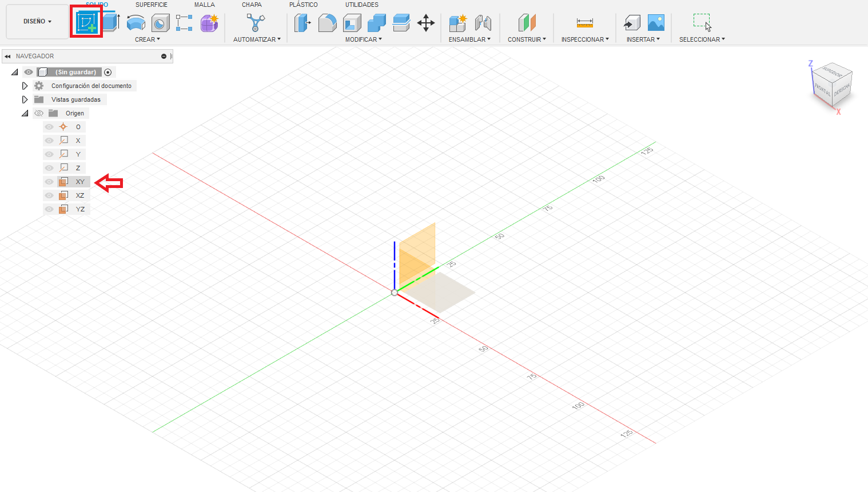Select the Move/Copy arrows icon
Image resolution: width=868 pixels, height=492 pixels.
(426, 23)
